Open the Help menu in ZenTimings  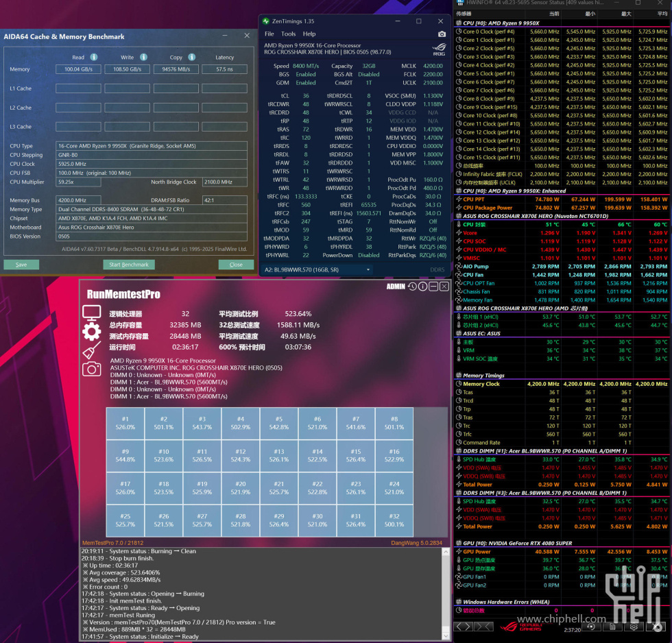309,34
